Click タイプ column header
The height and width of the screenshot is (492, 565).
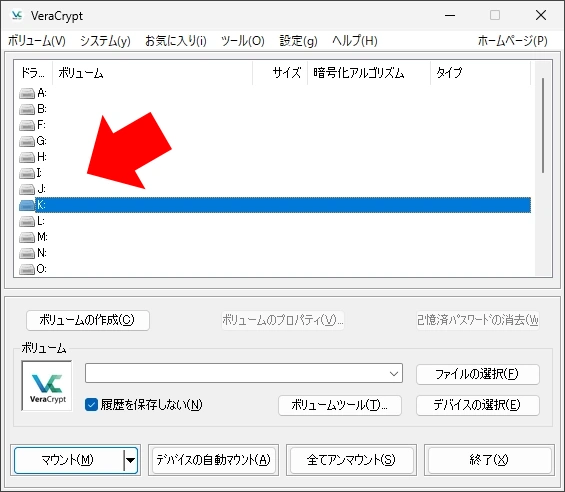pos(481,73)
